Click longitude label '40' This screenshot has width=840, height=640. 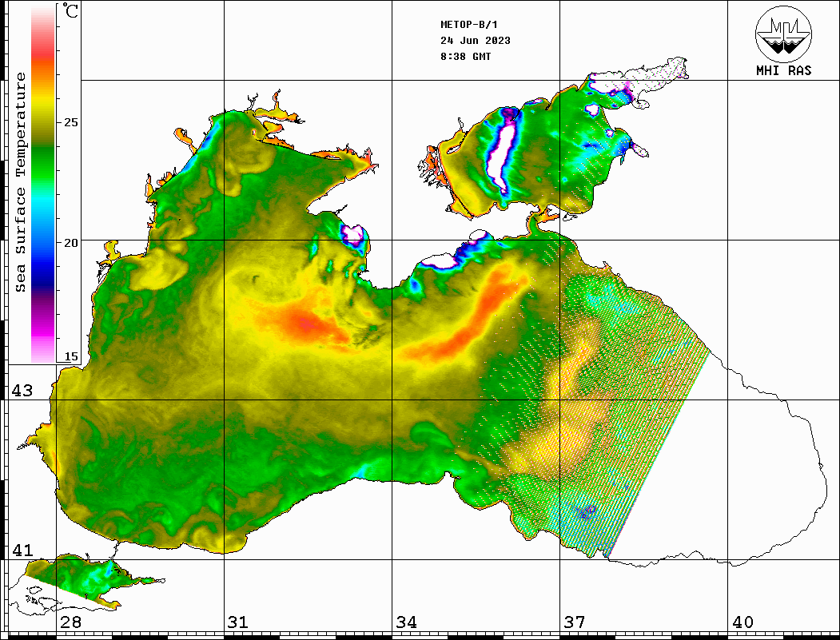pos(742,622)
